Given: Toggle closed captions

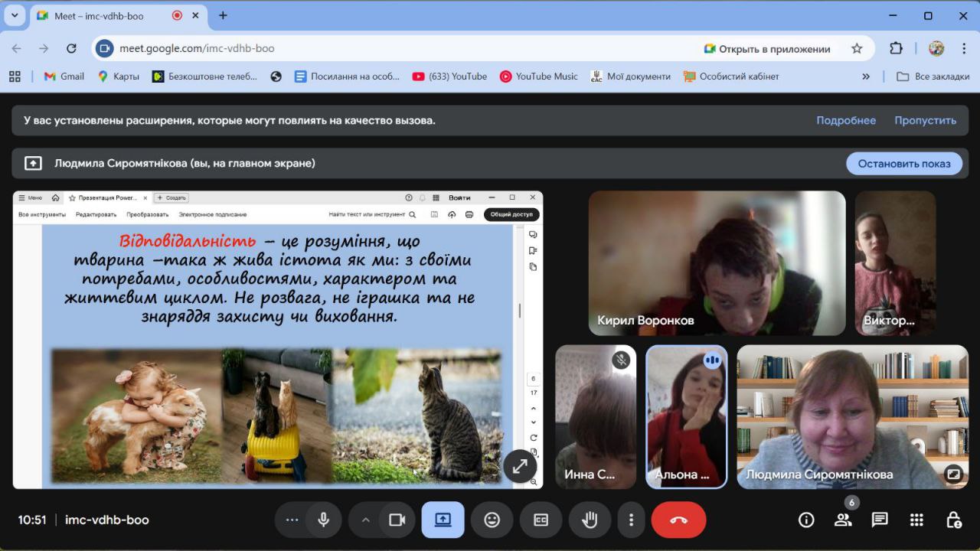Looking at the screenshot, I should (x=541, y=520).
